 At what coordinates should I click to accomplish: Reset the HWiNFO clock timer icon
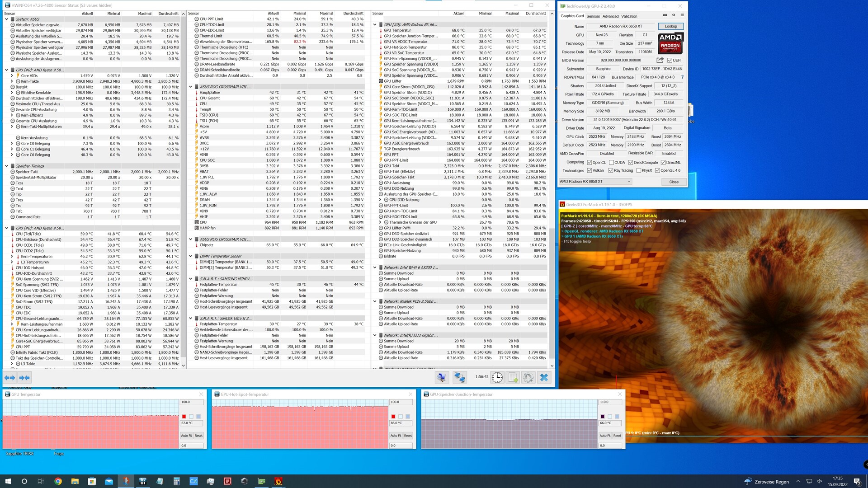point(497,377)
